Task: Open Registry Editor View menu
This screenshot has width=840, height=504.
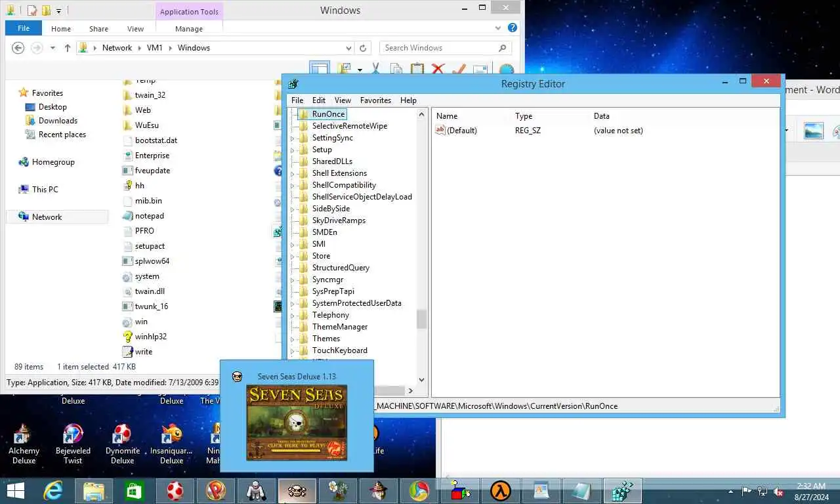Action: click(343, 100)
